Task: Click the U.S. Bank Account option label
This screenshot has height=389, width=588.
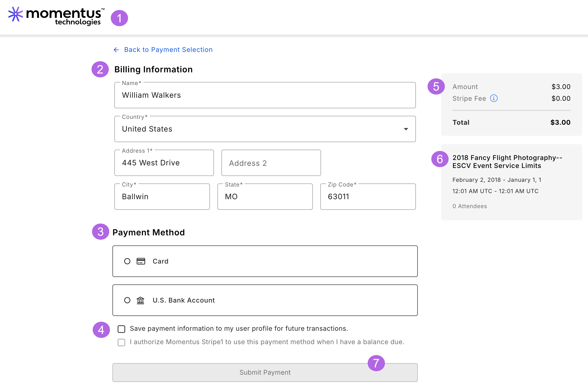Action: [184, 300]
